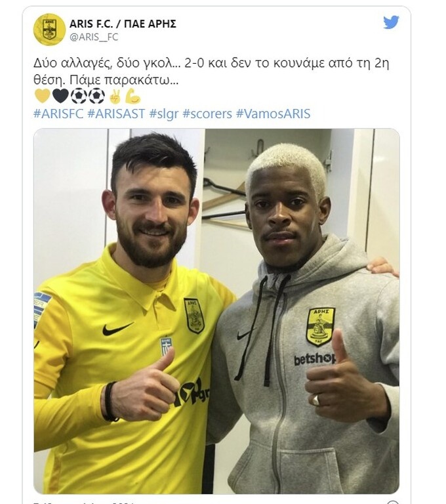Click the @ARIS__FC handle
446x504 pixels.
(94, 37)
